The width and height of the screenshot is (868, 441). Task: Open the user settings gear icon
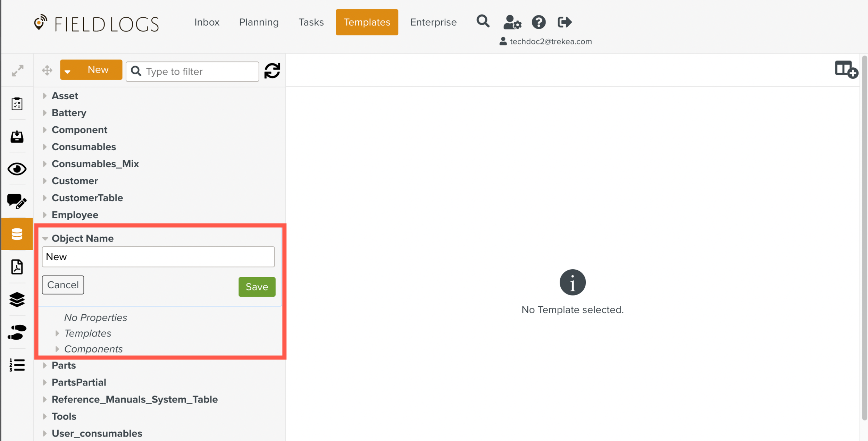click(512, 23)
